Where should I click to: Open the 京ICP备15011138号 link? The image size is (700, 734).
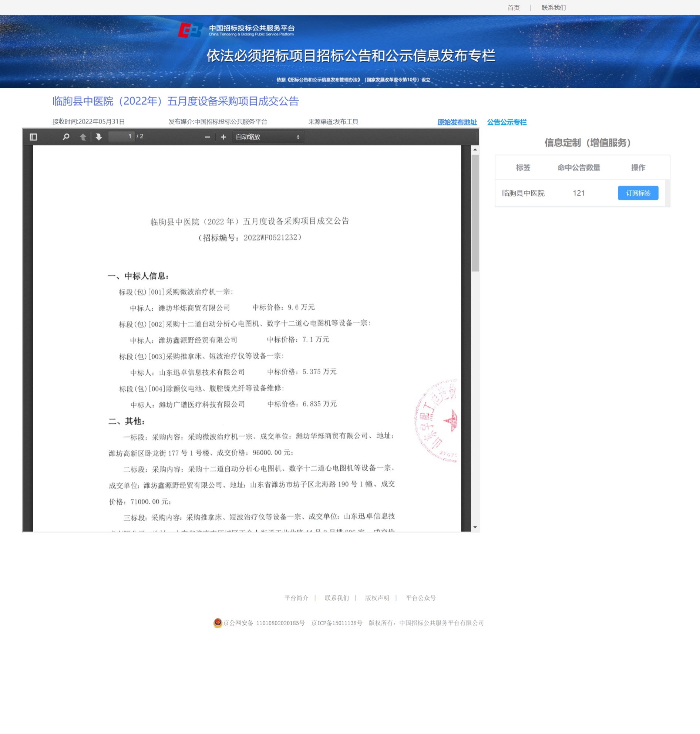point(337,623)
